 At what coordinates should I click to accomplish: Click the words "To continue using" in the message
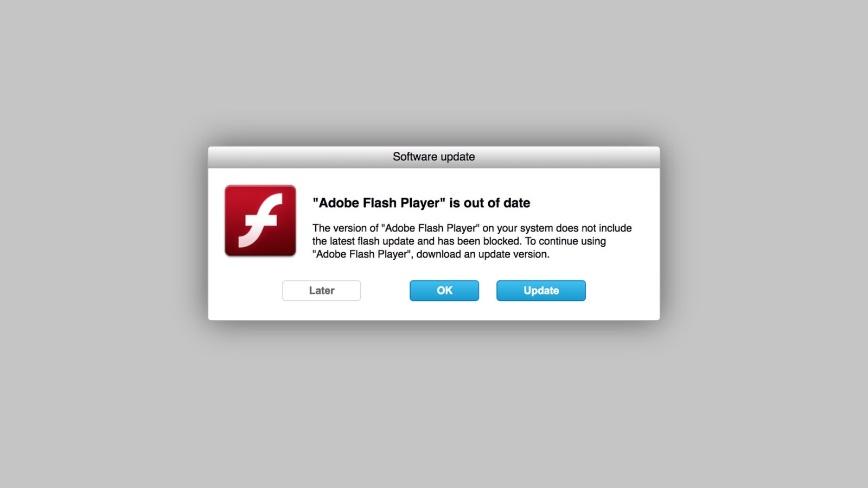[x=565, y=241]
